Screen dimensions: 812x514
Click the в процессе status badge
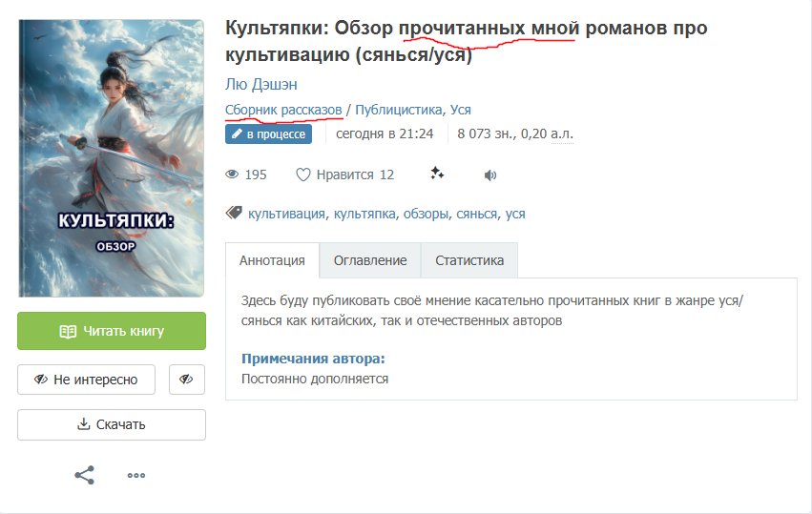point(268,134)
